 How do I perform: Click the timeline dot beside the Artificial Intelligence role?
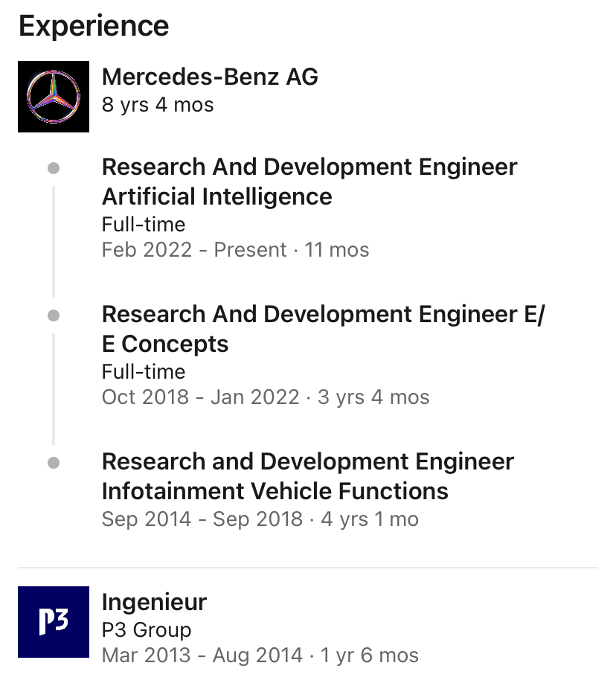[x=54, y=169]
